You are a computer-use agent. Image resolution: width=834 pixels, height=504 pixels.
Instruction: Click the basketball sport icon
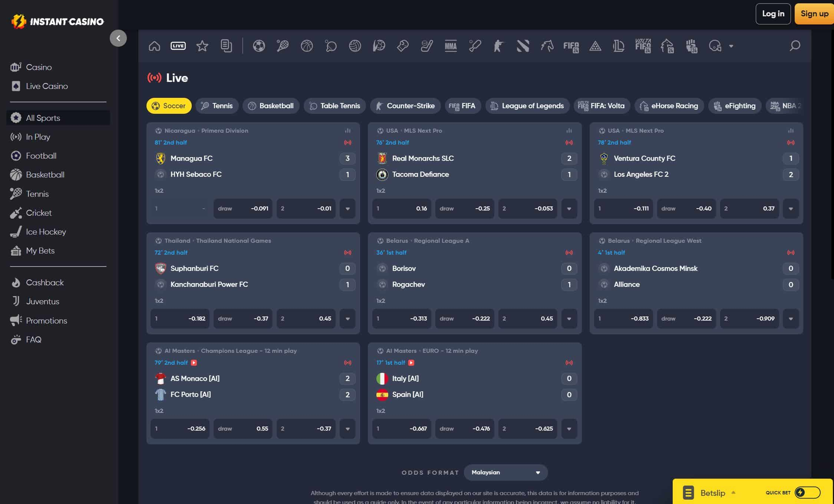[x=307, y=45]
